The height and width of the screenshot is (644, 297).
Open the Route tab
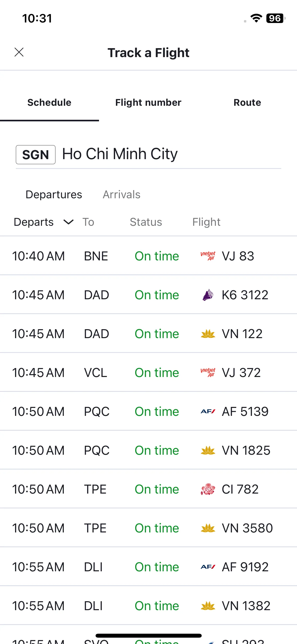pos(247,103)
